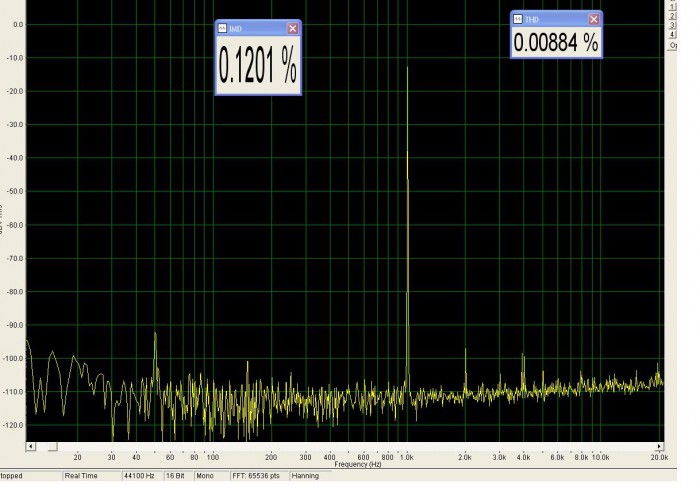Click the FFT: 65536 pts status field

pyautogui.click(x=259, y=476)
